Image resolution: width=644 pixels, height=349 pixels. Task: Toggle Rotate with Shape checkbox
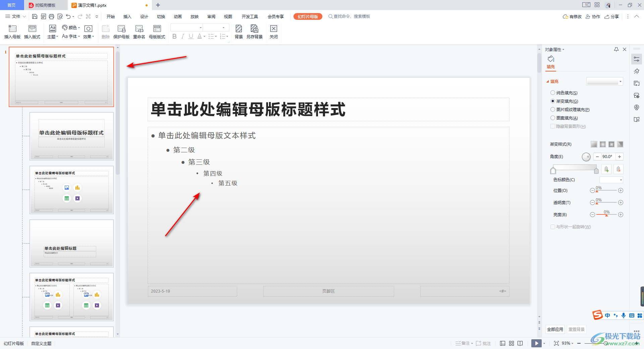point(553,227)
